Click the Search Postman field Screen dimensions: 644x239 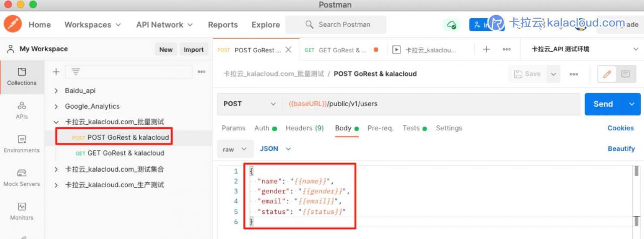[x=336, y=24]
